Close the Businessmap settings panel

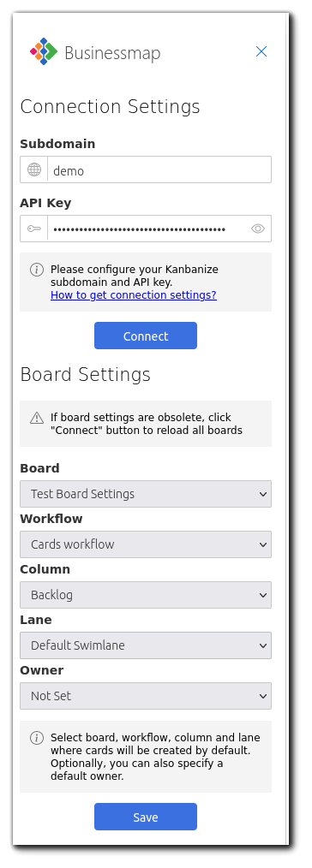point(261,51)
